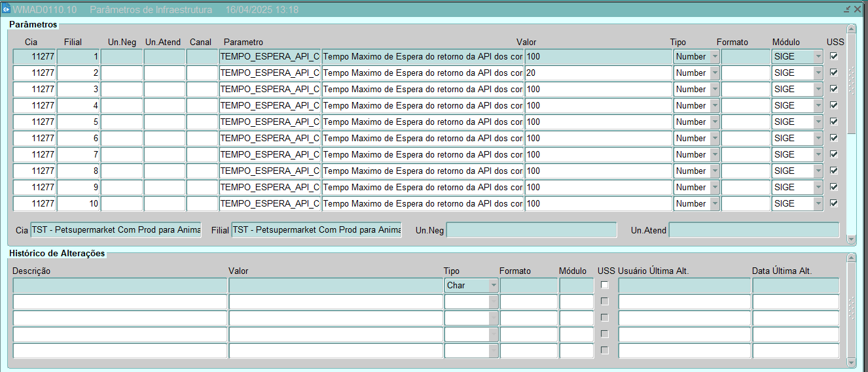Image resolution: width=868 pixels, height=372 pixels.
Task: Click Parametro field for Filial 7
Action: (270, 155)
